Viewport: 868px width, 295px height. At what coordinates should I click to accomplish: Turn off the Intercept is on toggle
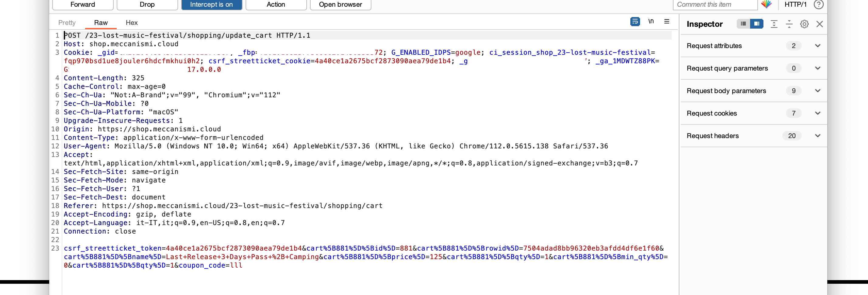(211, 5)
